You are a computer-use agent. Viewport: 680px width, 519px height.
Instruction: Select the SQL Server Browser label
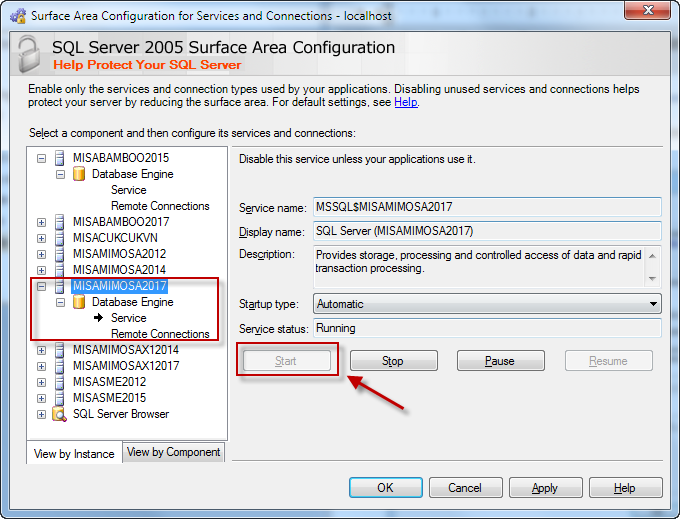click(x=121, y=414)
